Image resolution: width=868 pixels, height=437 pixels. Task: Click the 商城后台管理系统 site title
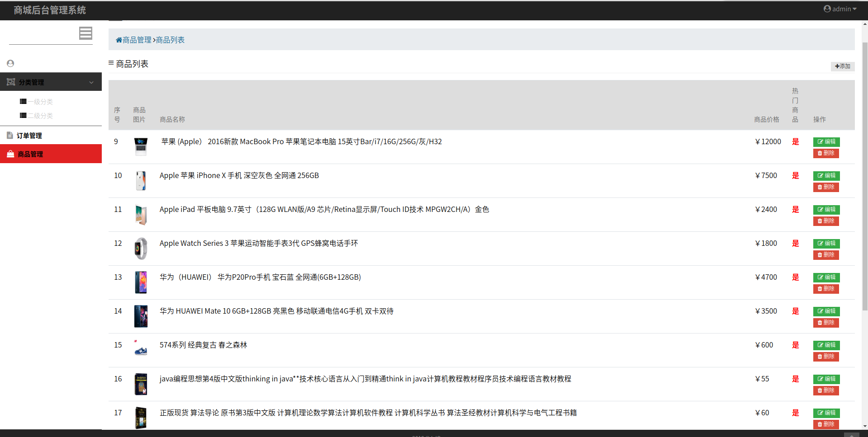coord(50,10)
